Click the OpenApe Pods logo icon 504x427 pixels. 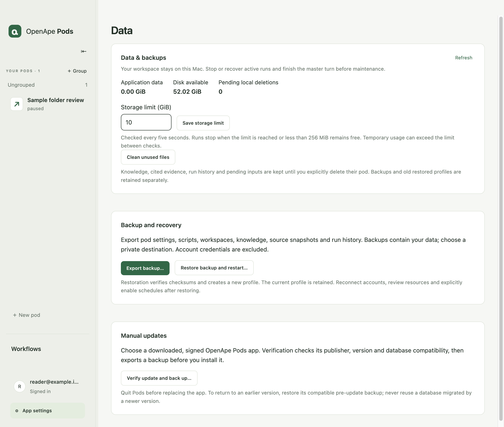point(15,31)
